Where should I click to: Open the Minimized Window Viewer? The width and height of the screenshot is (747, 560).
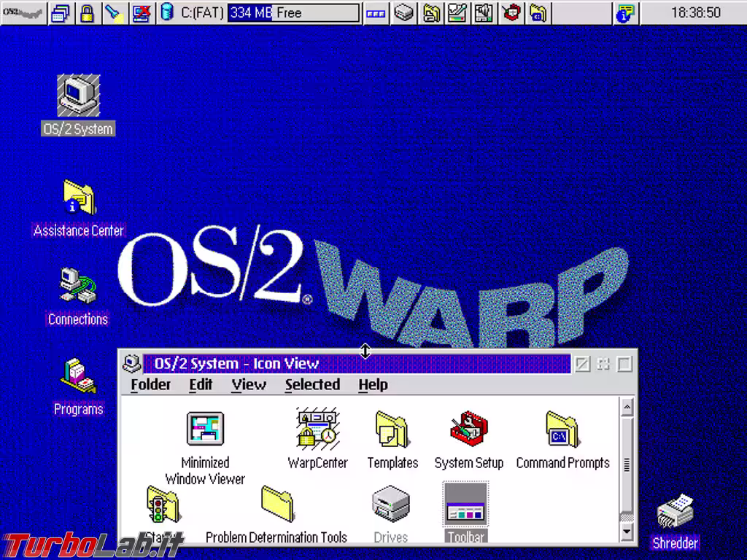204,430
